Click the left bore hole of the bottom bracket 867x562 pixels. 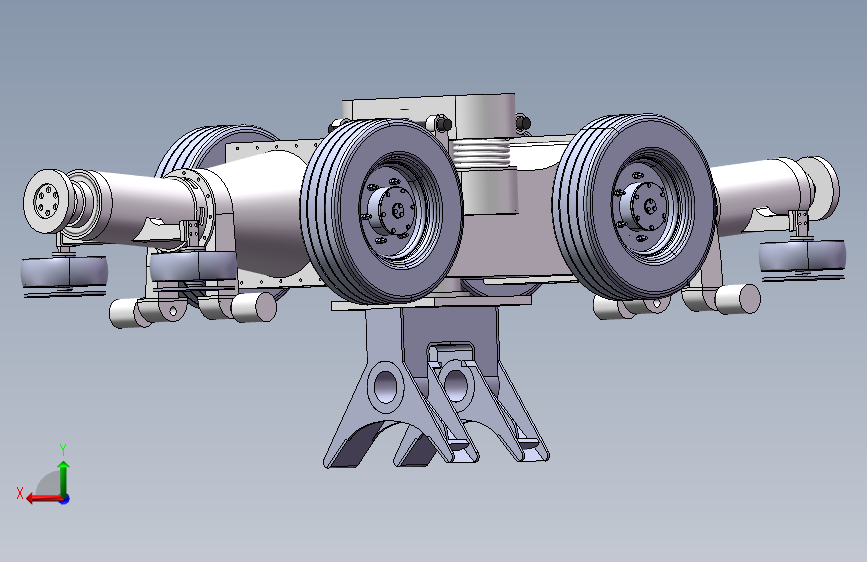point(386,386)
